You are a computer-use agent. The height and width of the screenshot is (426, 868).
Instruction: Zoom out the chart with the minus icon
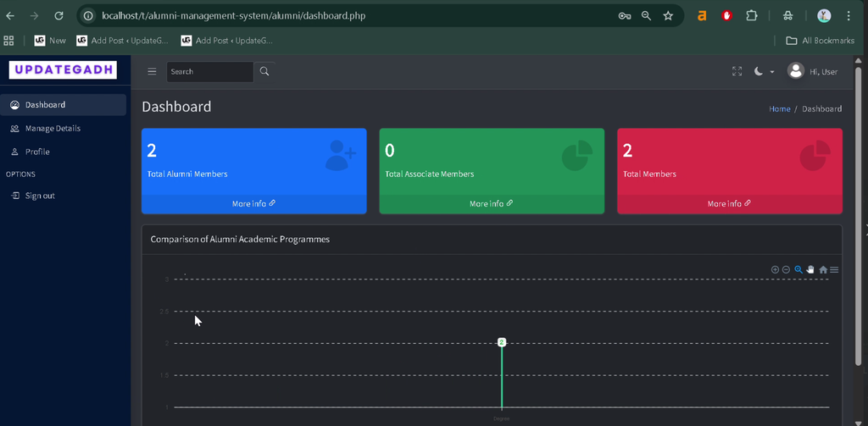(x=786, y=270)
